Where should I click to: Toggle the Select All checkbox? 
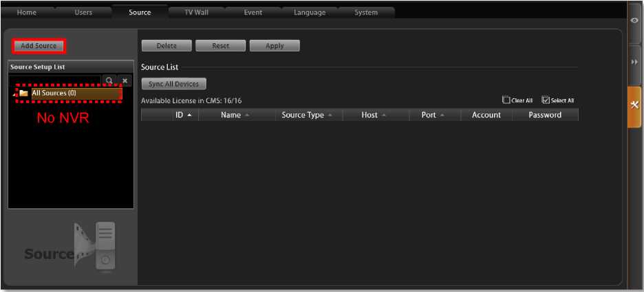pyautogui.click(x=546, y=100)
